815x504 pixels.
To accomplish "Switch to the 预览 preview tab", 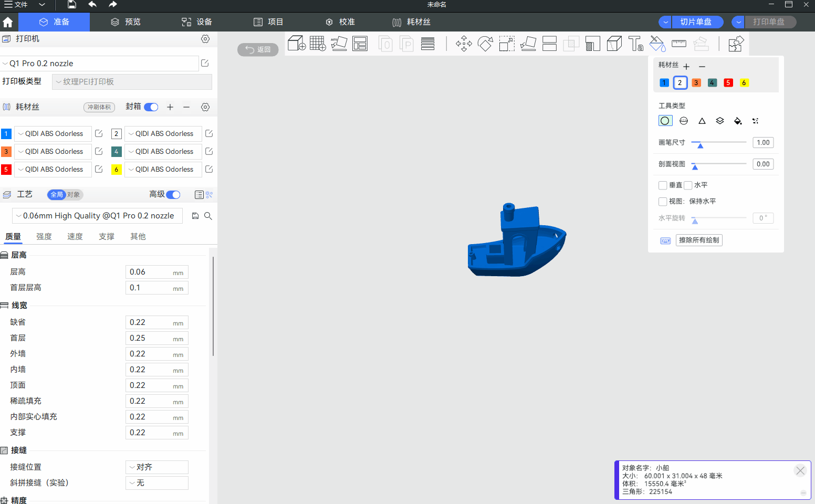I will [126, 22].
